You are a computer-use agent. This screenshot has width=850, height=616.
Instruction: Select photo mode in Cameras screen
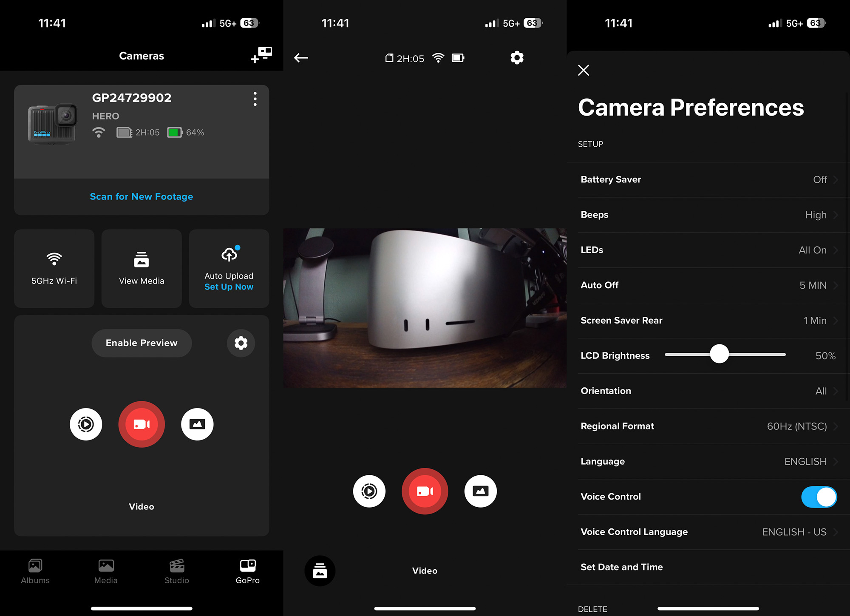point(197,424)
